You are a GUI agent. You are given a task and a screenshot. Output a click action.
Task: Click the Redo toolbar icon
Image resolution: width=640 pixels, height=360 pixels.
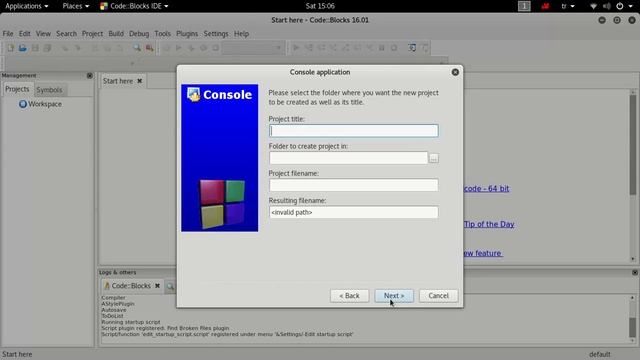pos(78,48)
